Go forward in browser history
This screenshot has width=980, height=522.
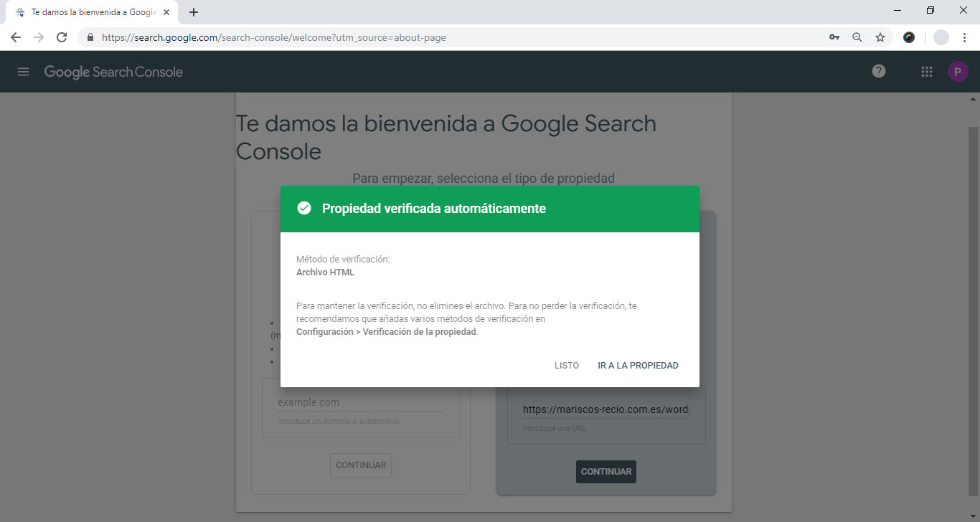pyautogui.click(x=39, y=37)
